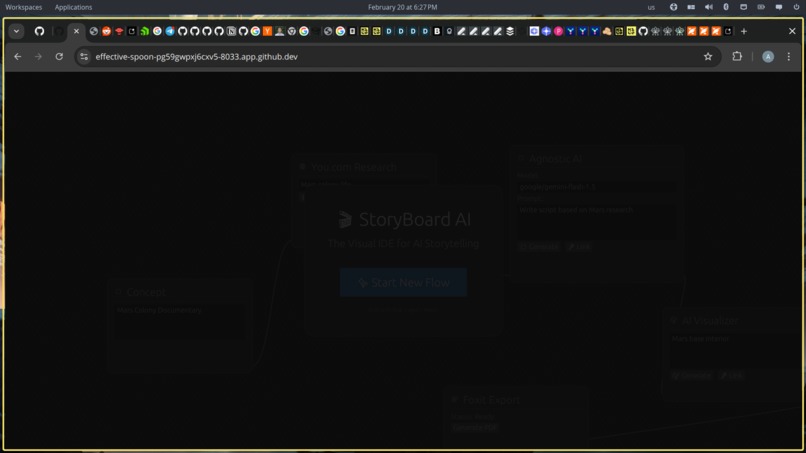
Task: Close the active tab
Action: pos(76,31)
